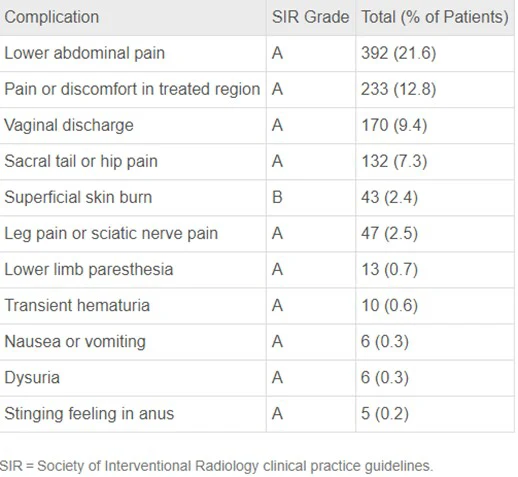Viewport: 518px width, 477px height.
Task: Select the Superficial skin burn cell
Action: [x=78, y=197]
